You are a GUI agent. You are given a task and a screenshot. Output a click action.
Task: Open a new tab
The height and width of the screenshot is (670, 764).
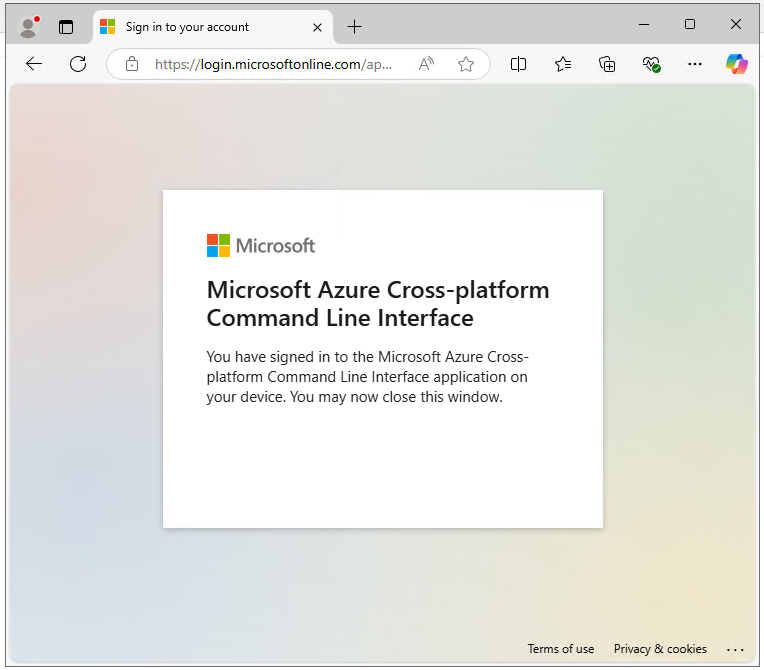(x=354, y=27)
